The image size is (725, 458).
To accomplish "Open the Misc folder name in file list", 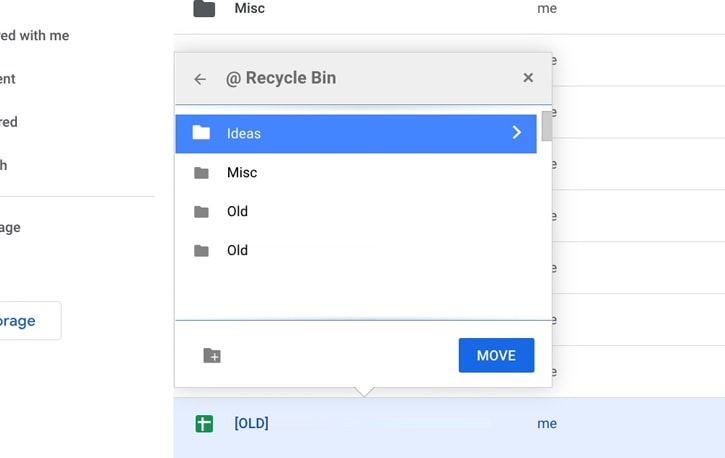I will point(250,8).
